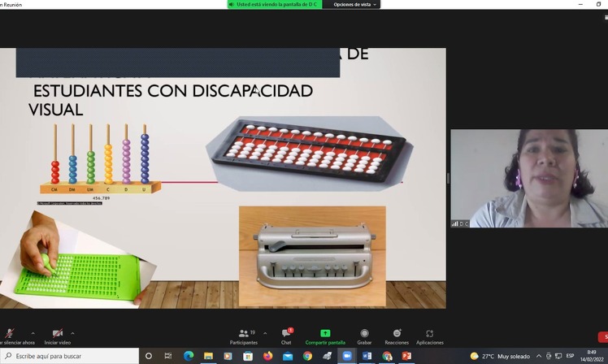This screenshot has width=608, height=364.
Task: Click the Windows search box
Action: click(x=69, y=356)
